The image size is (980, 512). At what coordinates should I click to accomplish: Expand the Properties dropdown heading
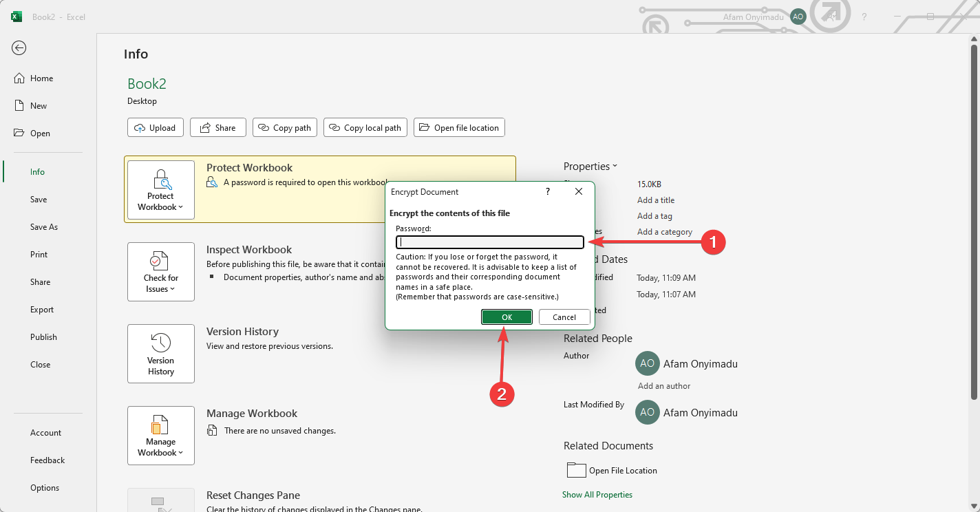(x=590, y=167)
